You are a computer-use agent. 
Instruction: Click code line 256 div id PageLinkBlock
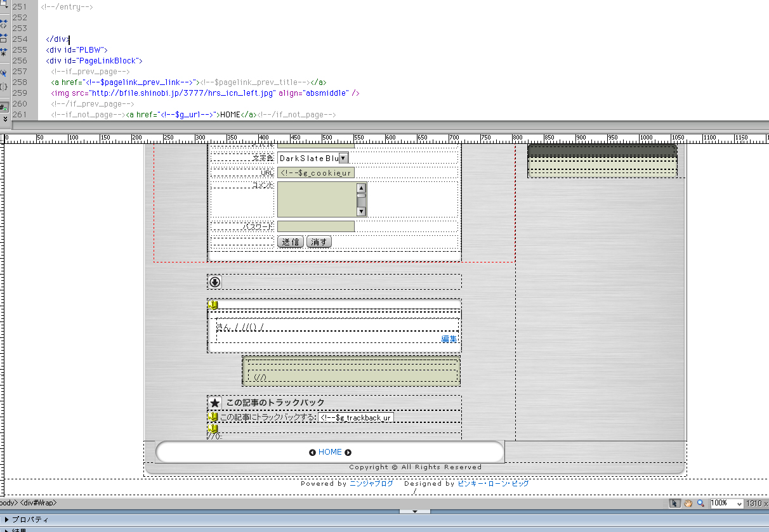click(x=94, y=60)
